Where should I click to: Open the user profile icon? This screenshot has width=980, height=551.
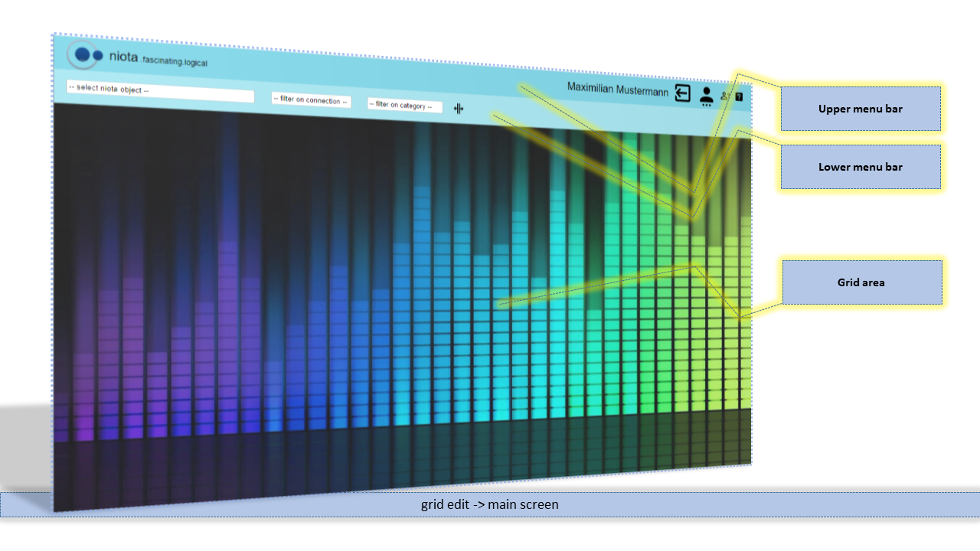point(706,96)
